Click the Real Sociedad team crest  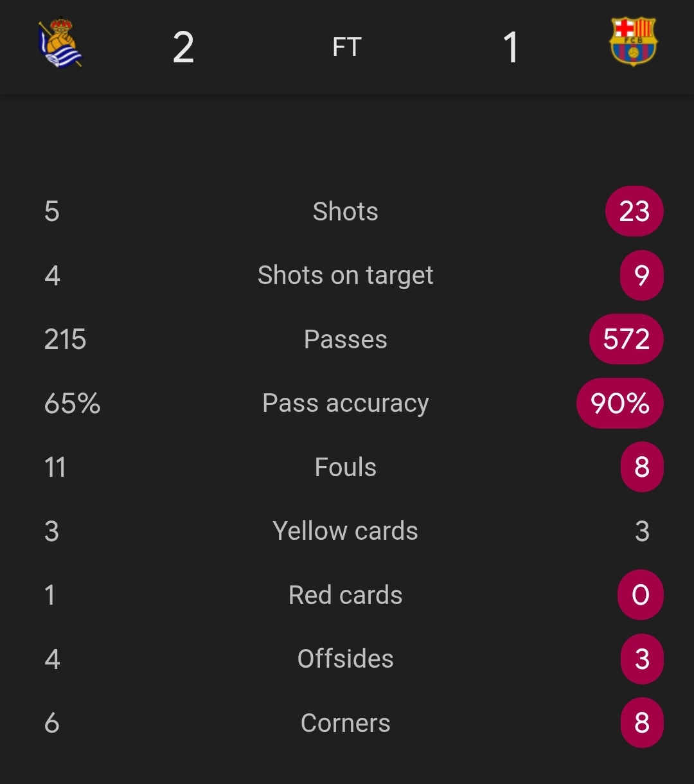tap(60, 44)
